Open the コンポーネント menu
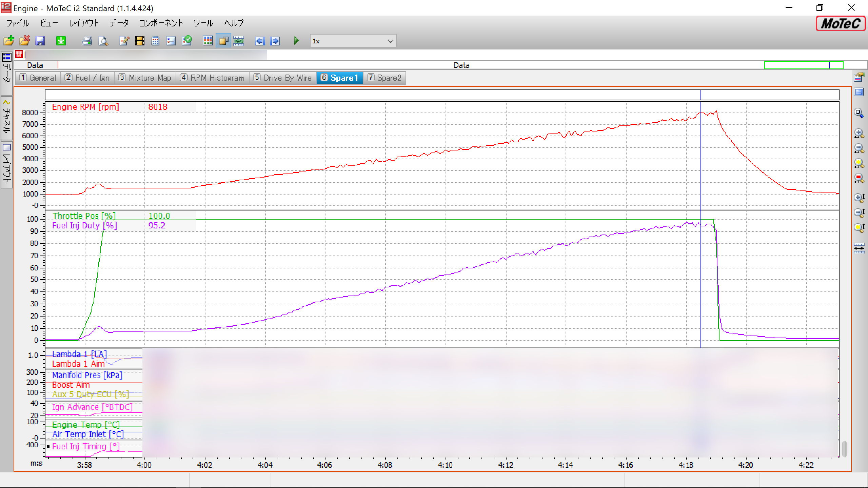 [161, 23]
